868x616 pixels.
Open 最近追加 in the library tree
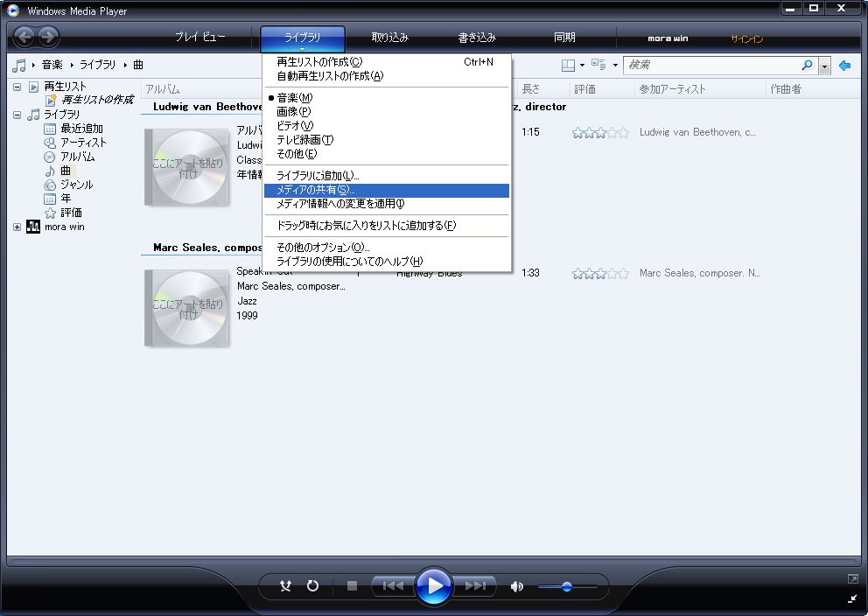coord(81,129)
